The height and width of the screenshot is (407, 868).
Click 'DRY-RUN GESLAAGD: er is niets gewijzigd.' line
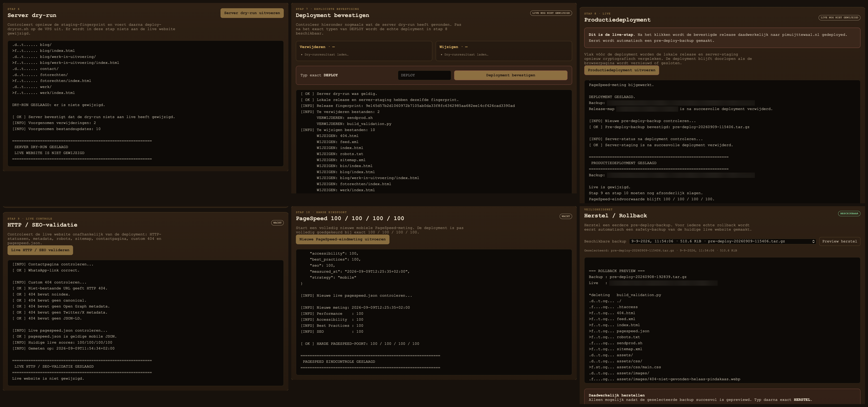coord(59,105)
